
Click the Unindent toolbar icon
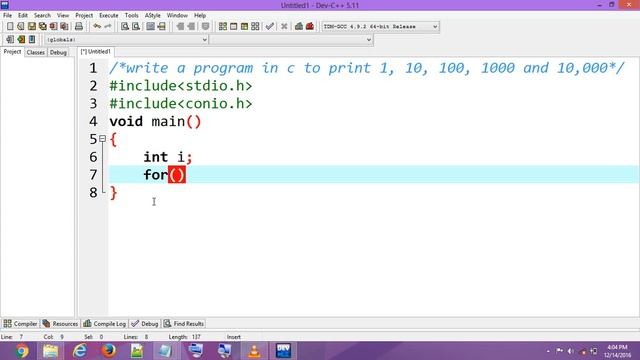[191, 27]
